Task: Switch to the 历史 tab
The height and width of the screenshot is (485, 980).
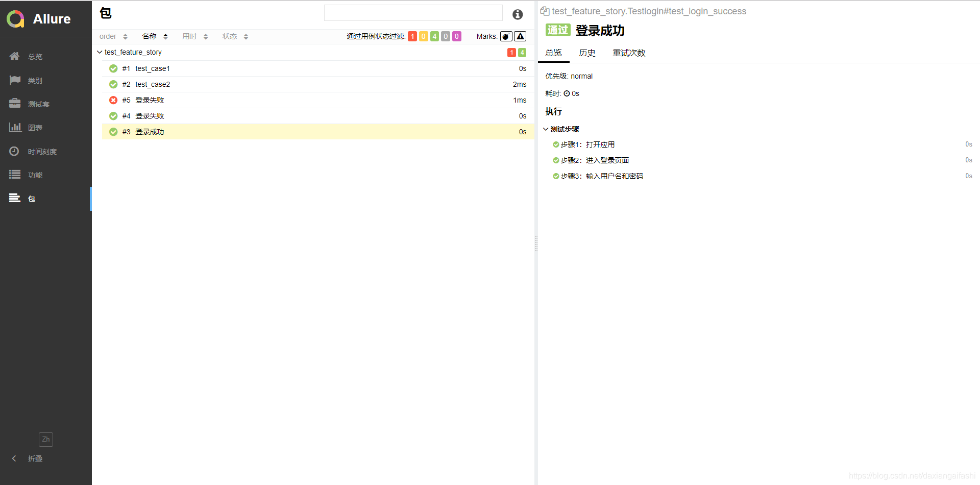Action: coord(587,53)
